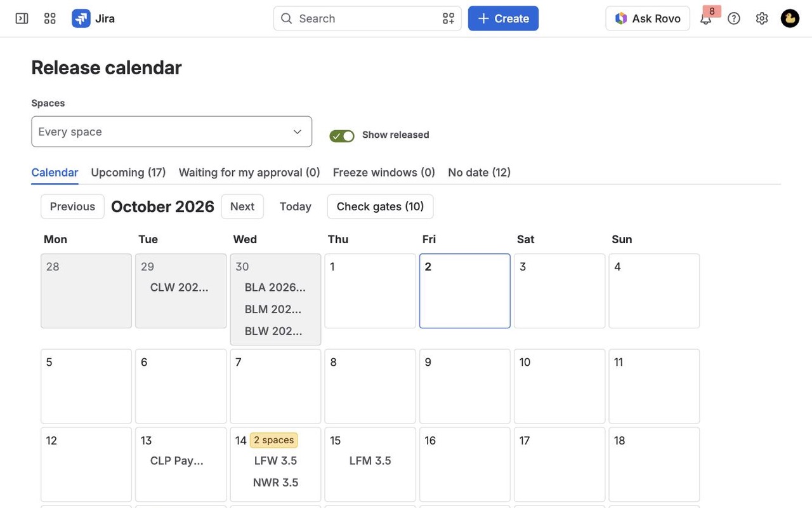This screenshot has height=508, width=812.
Task: Switch to the Calendar tab
Action: pyautogui.click(x=55, y=172)
